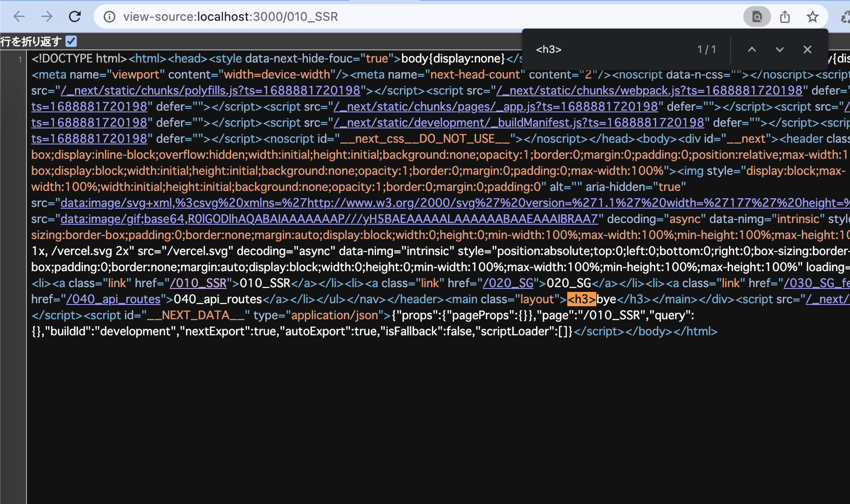Screen dimensions: 850x504
Task: Follow the /040_api_routes href link
Action: click(x=114, y=299)
